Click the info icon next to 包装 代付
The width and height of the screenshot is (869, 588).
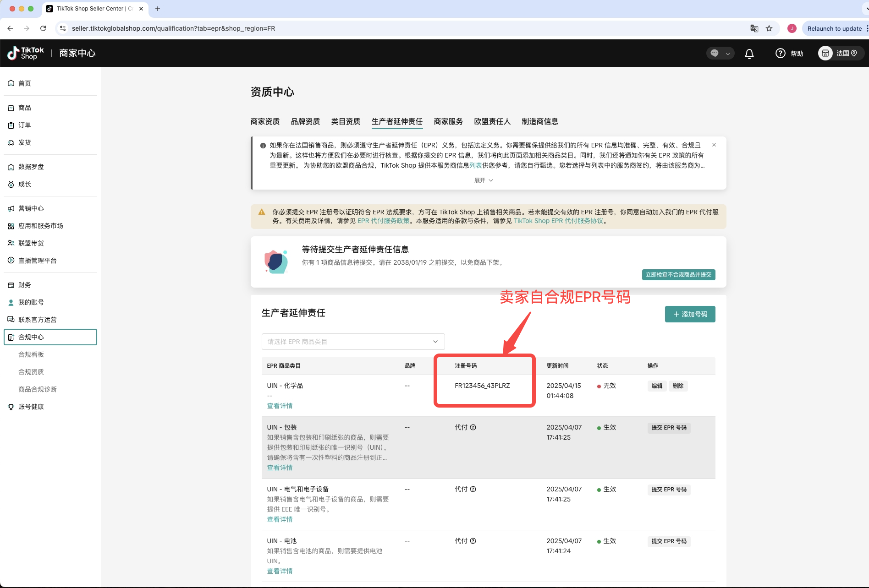473,427
